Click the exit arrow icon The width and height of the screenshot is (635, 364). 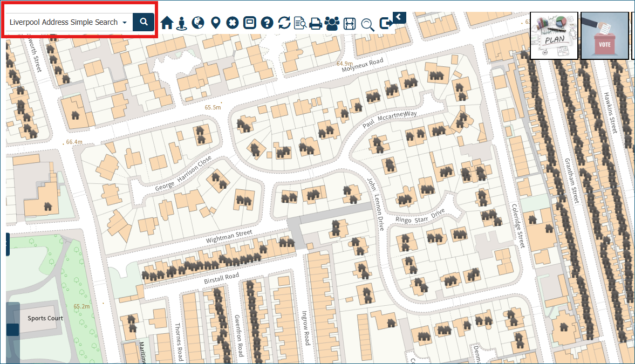[x=386, y=24]
